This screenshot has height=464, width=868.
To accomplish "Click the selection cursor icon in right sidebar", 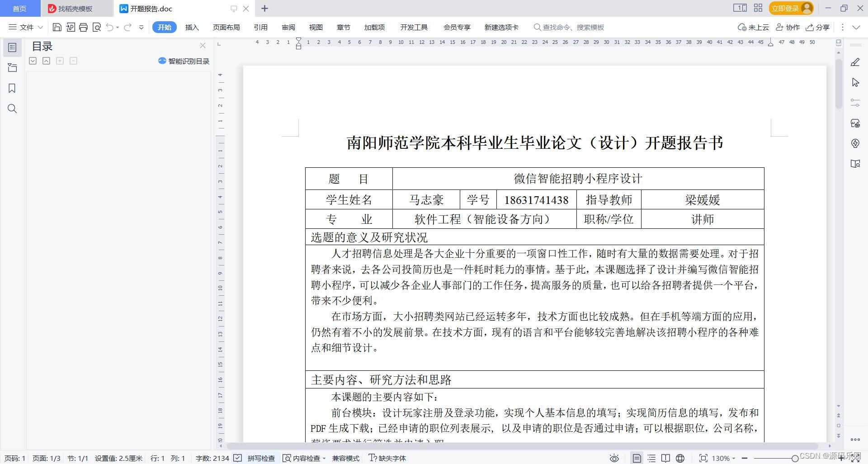I will point(855,82).
